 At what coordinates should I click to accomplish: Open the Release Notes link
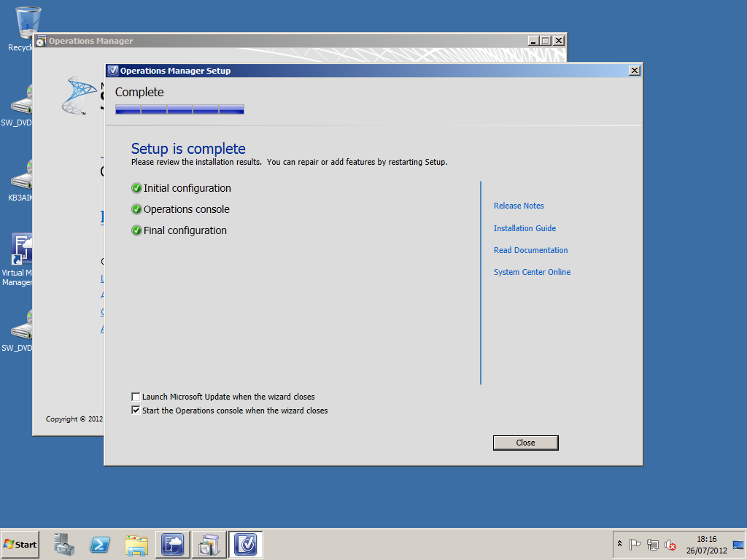click(519, 206)
